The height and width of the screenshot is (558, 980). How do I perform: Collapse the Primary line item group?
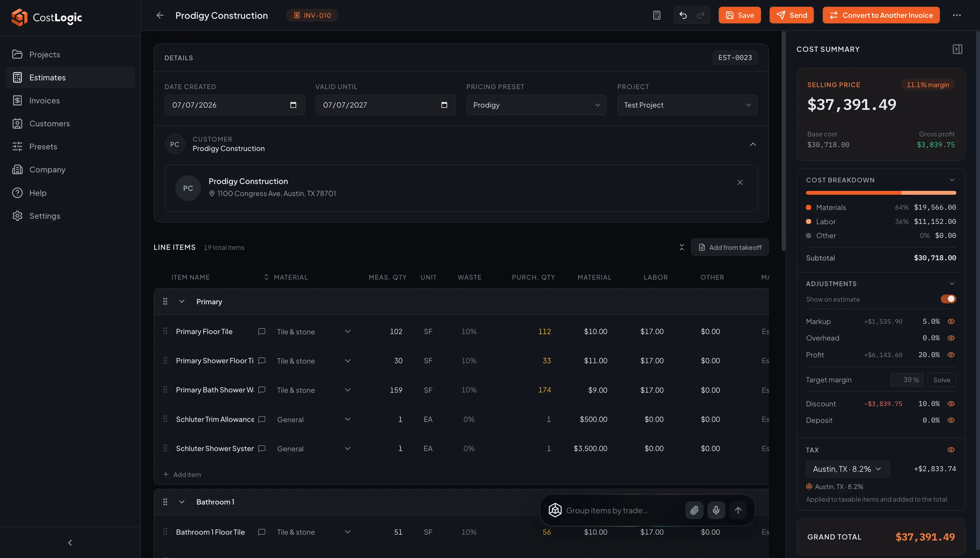182,302
